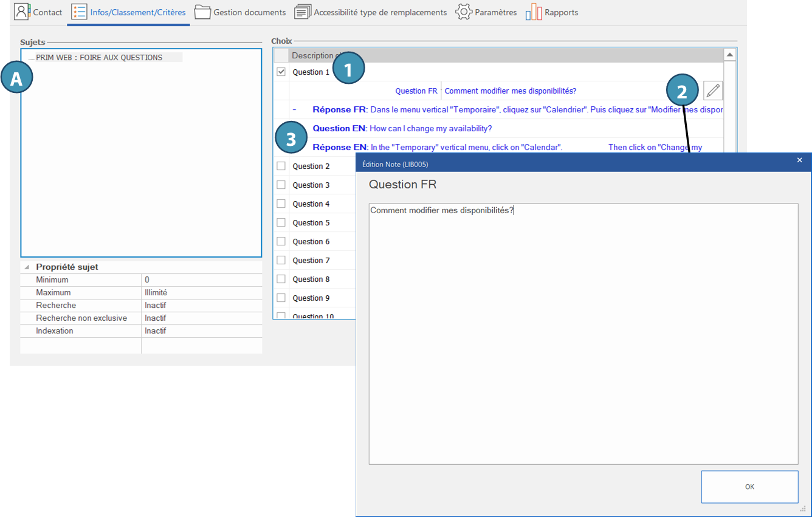
Task: Click the Choix list scroll up arrow
Action: (730, 55)
